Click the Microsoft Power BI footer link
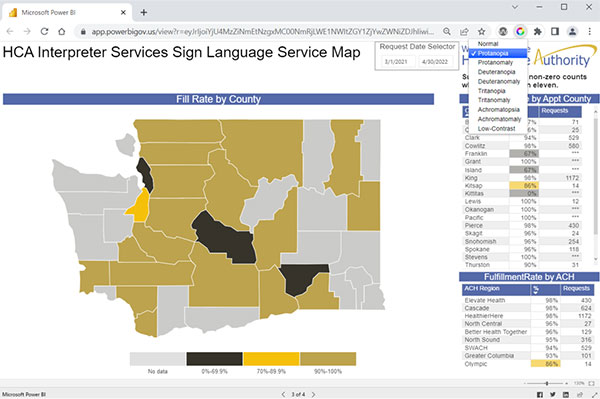Image resolution: width=600 pixels, height=399 pixels. [24, 394]
